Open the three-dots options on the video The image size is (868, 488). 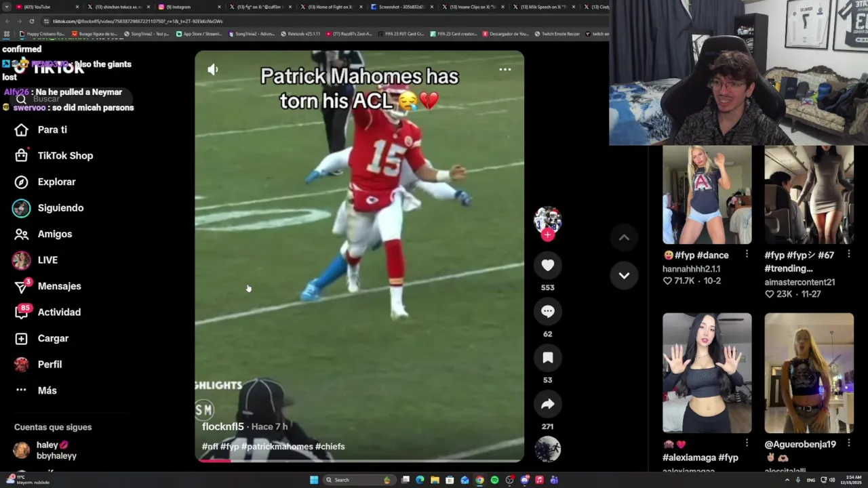point(505,69)
